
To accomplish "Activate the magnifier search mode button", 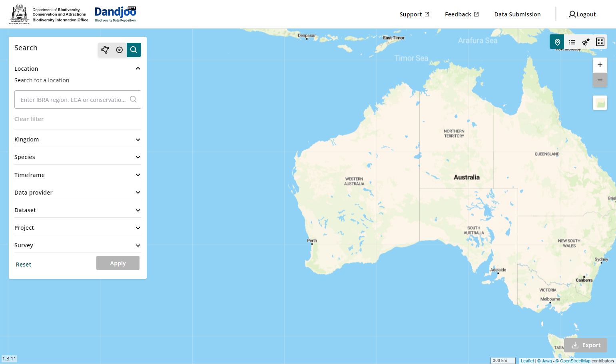I will pos(134,50).
